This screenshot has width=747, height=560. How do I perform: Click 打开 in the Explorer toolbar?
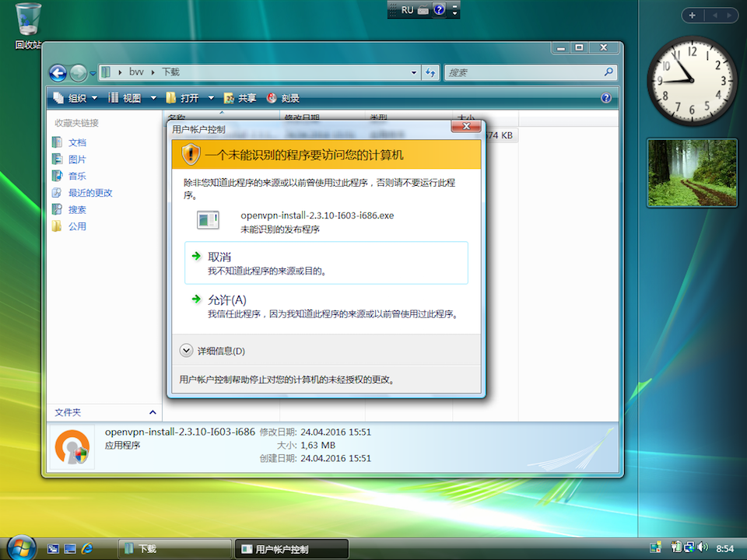pos(184,98)
